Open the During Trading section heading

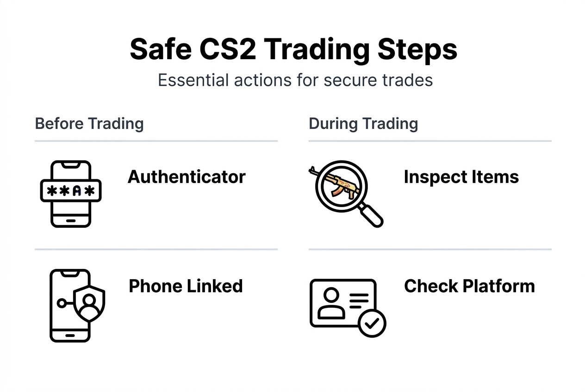pos(363,124)
